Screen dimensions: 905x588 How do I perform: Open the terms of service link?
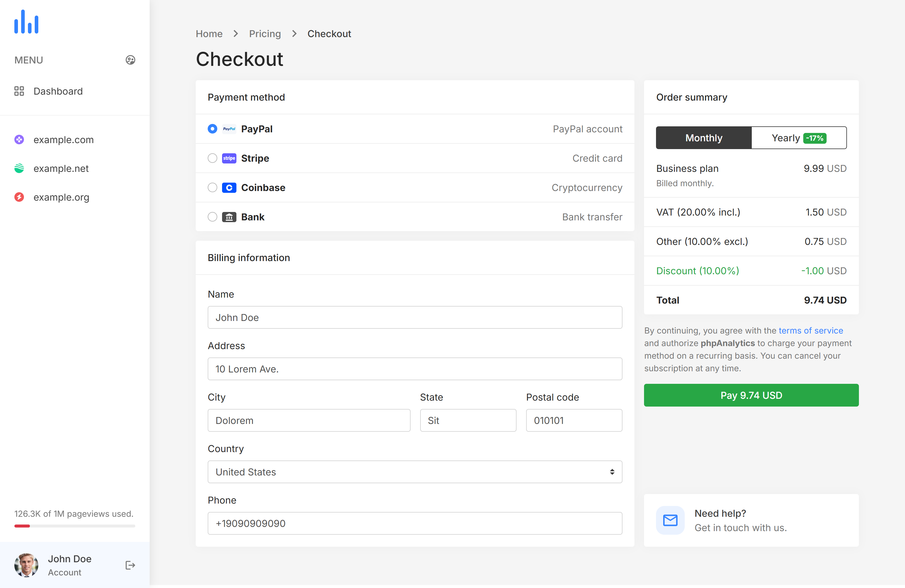[x=810, y=331]
